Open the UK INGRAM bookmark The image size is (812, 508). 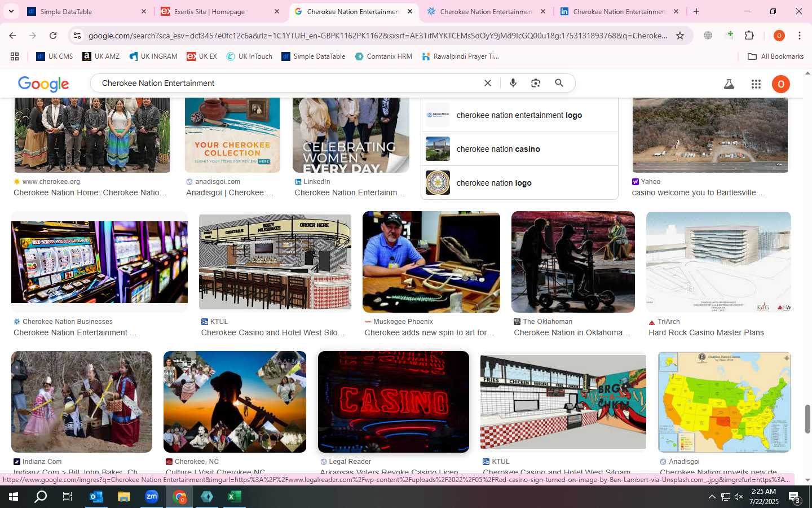(x=153, y=56)
